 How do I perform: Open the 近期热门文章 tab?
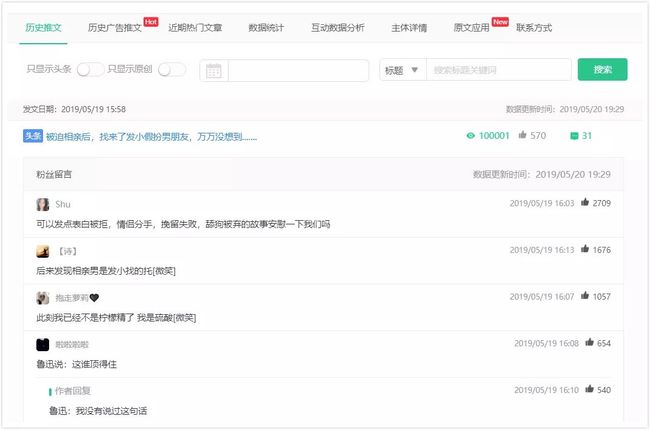coord(195,28)
